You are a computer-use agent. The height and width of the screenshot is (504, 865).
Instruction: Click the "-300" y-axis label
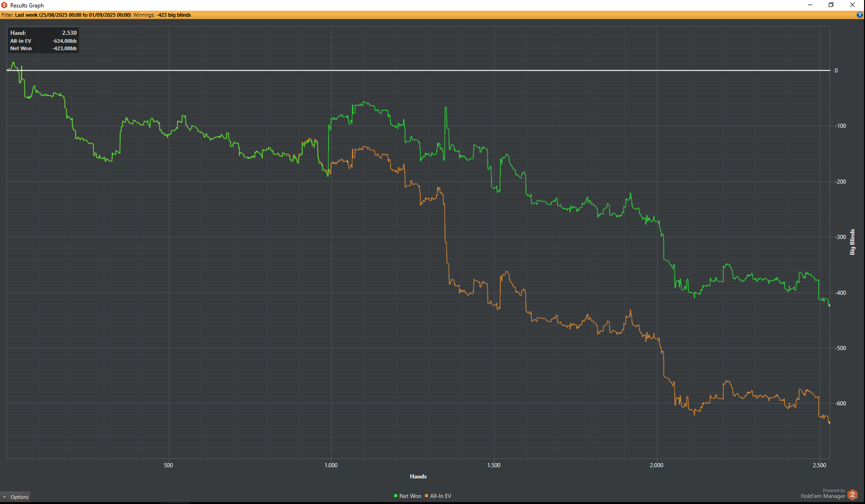pos(840,237)
